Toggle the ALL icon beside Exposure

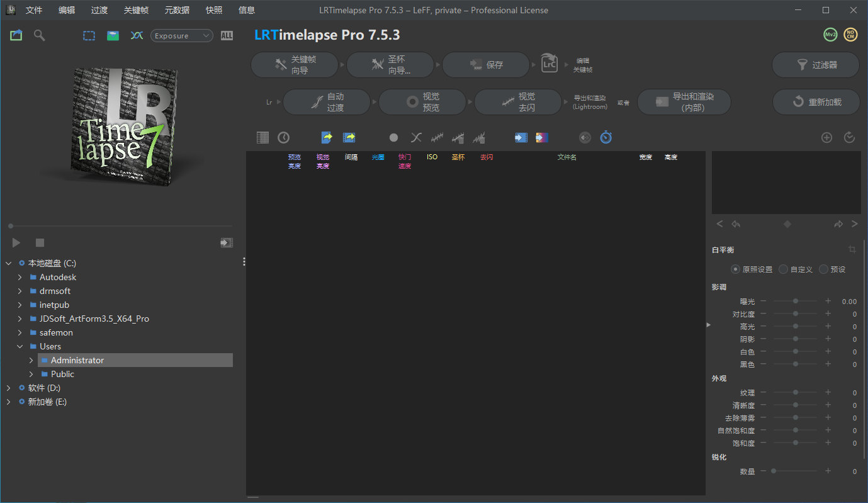(227, 36)
